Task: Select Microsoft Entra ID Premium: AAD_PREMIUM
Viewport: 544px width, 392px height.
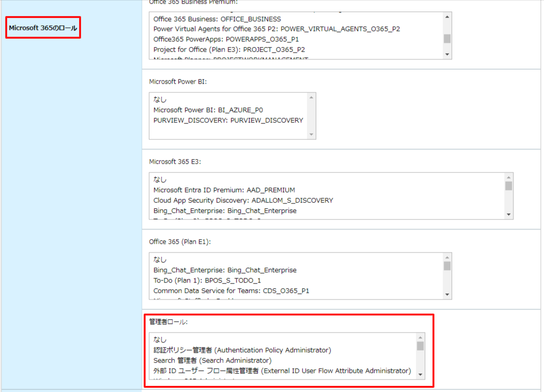Action: pyautogui.click(x=224, y=190)
